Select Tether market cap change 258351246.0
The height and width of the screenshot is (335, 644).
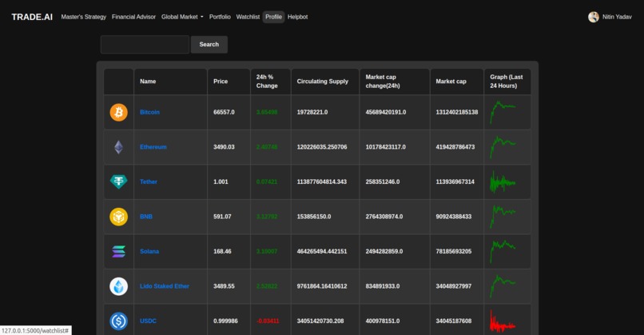point(383,181)
